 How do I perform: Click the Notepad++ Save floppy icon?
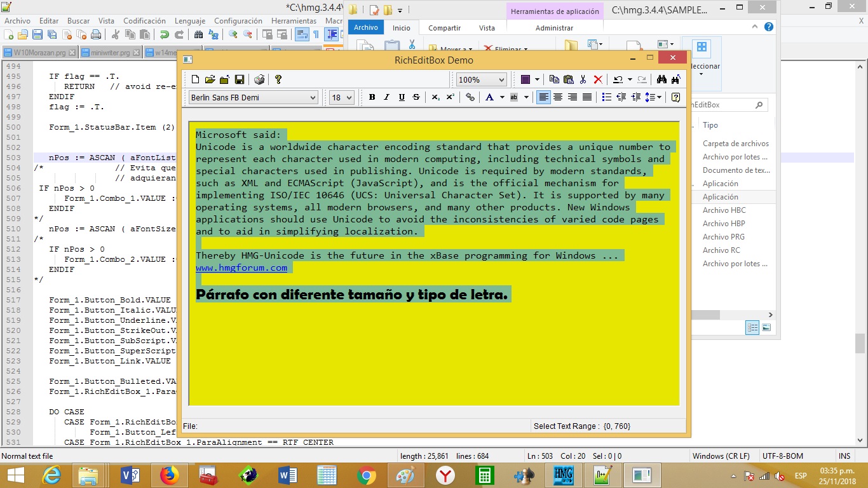[37, 35]
